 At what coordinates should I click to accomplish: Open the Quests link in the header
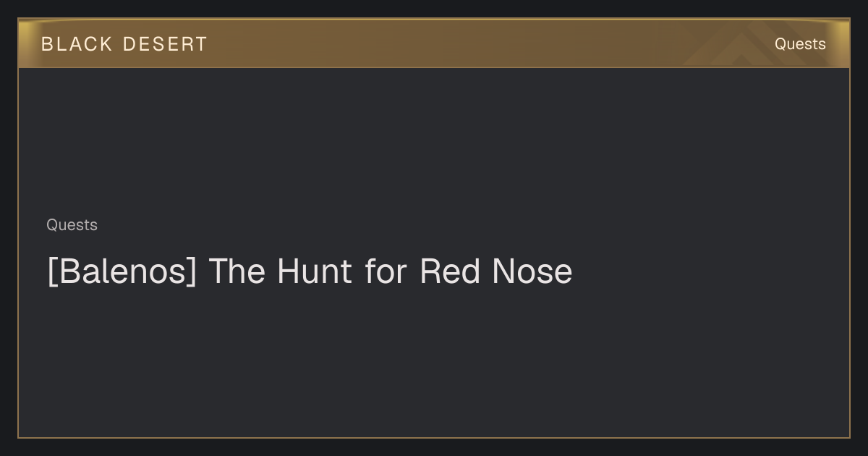click(x=800, y=44)
